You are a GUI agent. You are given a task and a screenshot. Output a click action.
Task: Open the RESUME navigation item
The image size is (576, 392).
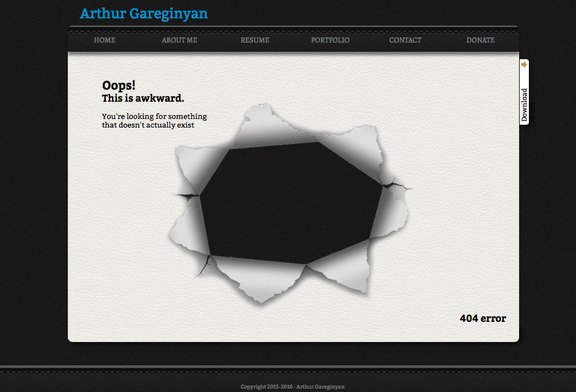255,40
